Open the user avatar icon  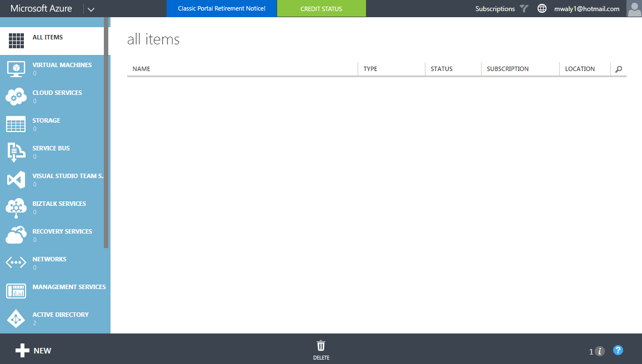[x=634, y=8]
